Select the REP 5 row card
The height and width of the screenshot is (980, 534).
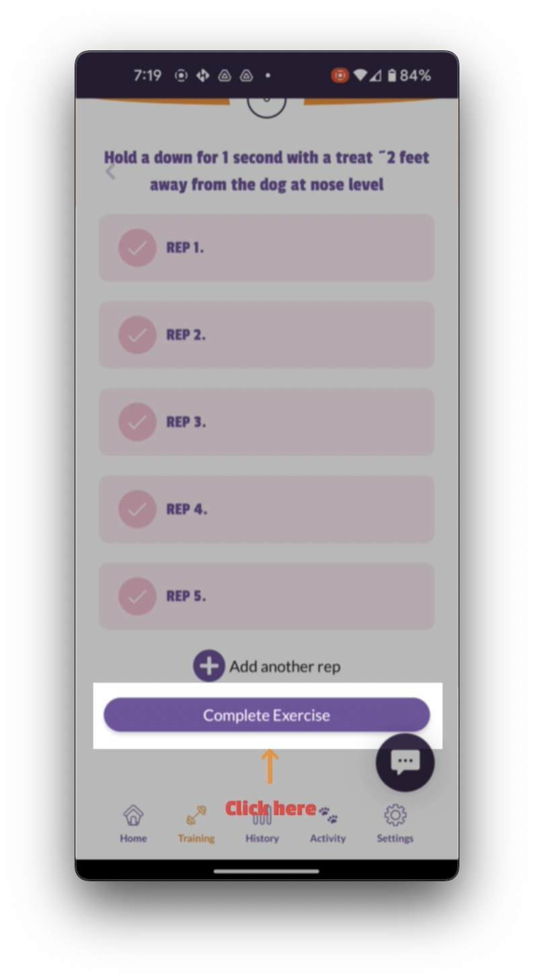click(x=296, y=596)
